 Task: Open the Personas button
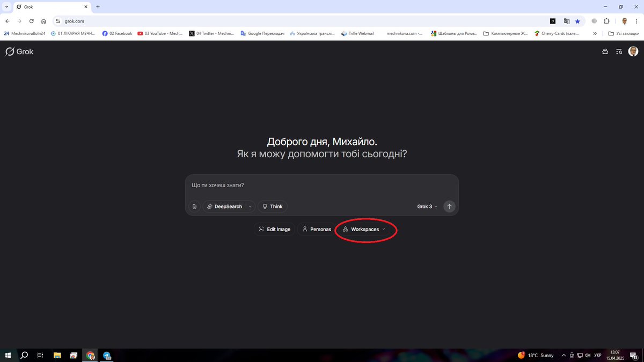[x=316, y=229]
